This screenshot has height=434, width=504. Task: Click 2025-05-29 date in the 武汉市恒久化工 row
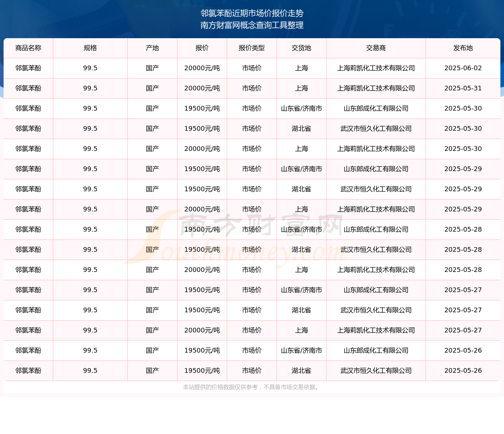pyautogui.click(x=463, y=189)
